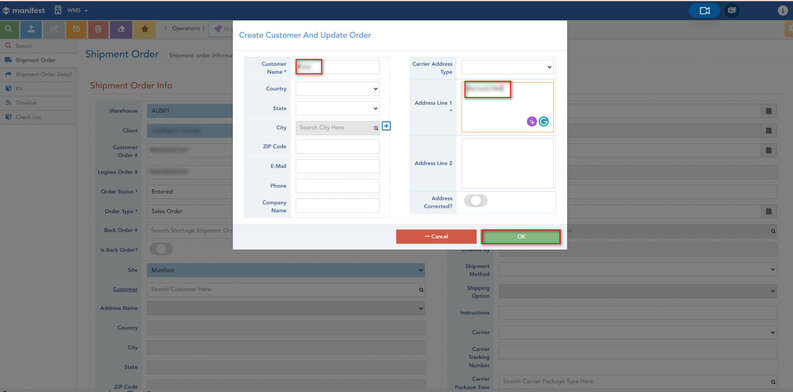793x392 pixels.
Task: Click the Order Status value Entered
Action: click(162, 192)
